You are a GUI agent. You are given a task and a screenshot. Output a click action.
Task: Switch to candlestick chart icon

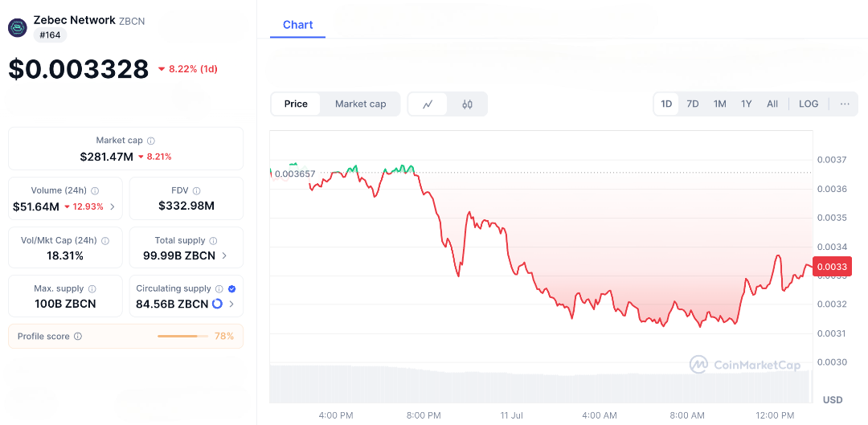coord(467,104)
